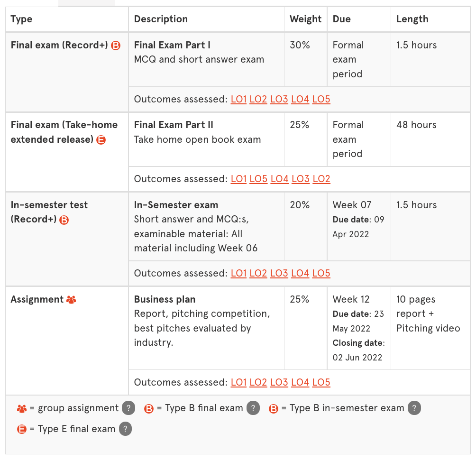The height and width of the screenshot is (461, 476).
Task: Follow LO2 link under Final Exam Part II
Action: pos(321,179)
